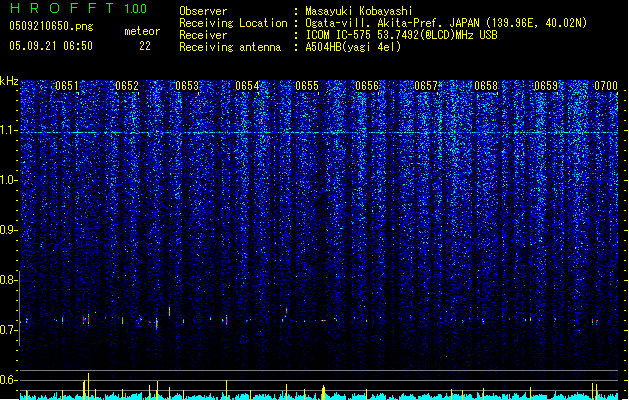Image resolution: width=629 pixels, height=400 pixels.
Task: Click the 0651 time marker
Action: (67, 86)
